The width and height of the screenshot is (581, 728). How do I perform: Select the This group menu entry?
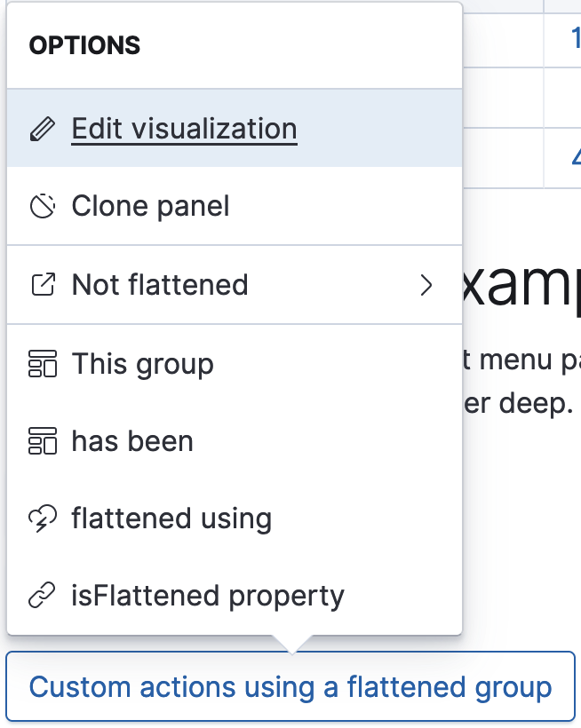pos(142,364)
